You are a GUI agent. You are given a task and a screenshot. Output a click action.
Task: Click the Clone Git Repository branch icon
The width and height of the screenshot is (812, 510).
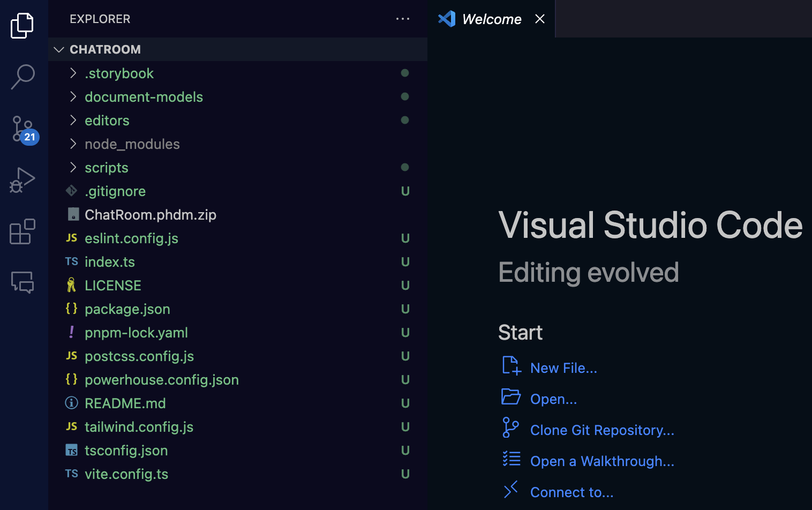coord(510,427)
